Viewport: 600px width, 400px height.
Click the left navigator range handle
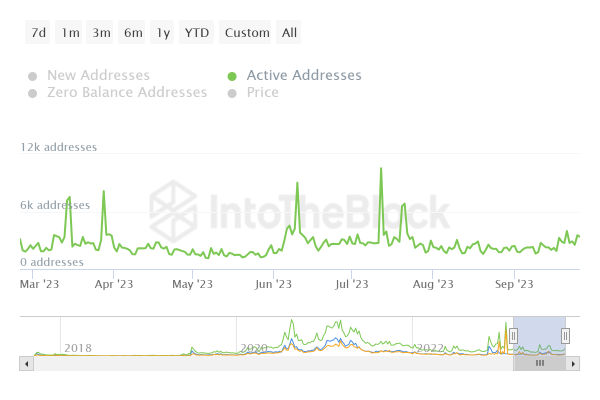[513, 336]
